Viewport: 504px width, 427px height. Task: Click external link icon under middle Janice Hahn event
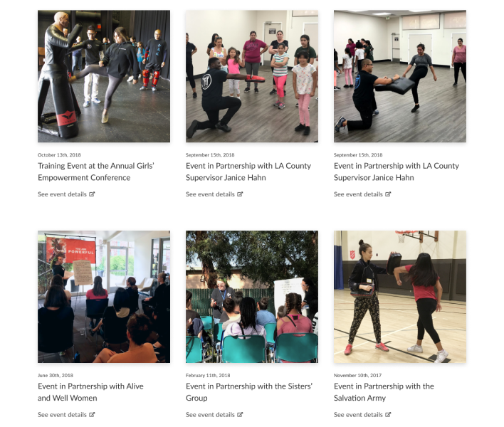[x=240, y=194]
